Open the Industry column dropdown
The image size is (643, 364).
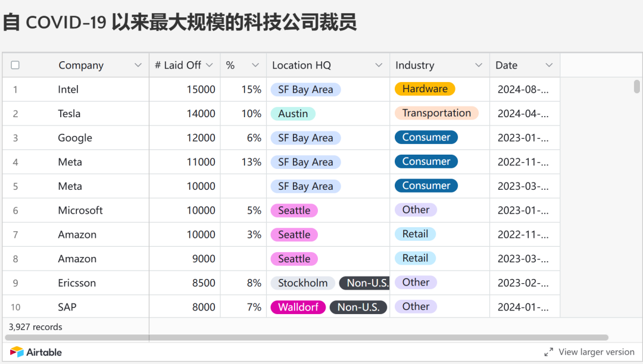pyautogui.click(x=479, y=65)
